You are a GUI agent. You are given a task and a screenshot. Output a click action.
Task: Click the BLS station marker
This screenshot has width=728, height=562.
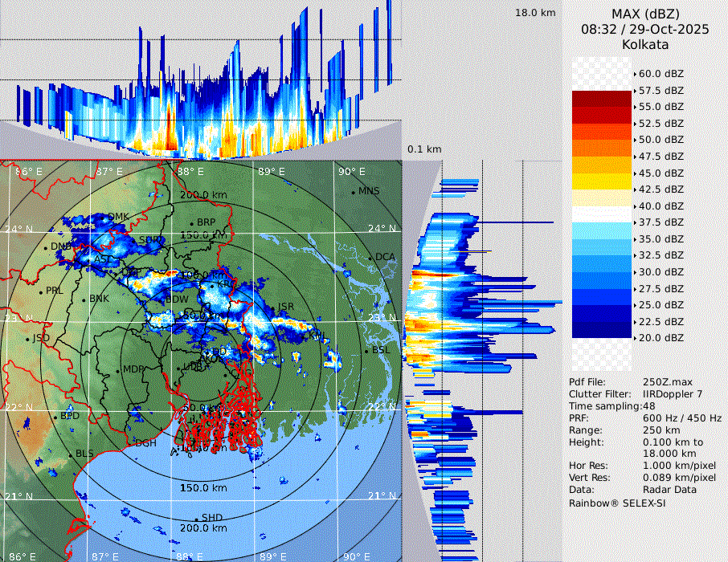tap(70, 454)
